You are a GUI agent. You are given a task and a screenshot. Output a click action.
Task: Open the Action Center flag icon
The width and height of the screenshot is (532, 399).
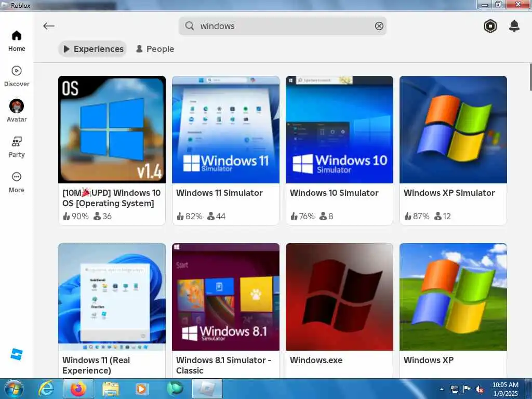point(467,389)
